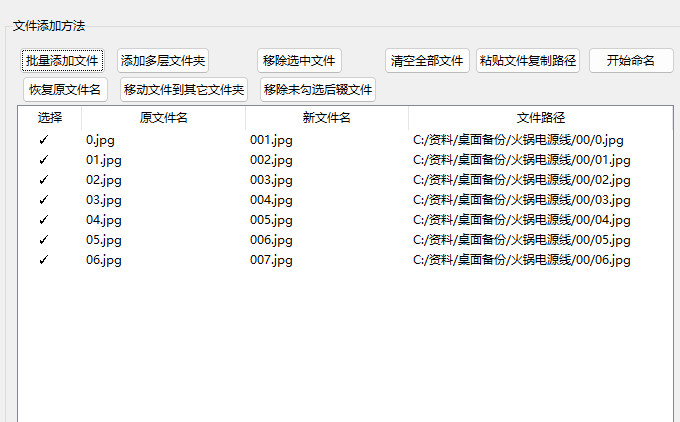This screenshot has width=680, height=422.
Task: Sort by the 原文件名 column header
Action: point(164,118)
